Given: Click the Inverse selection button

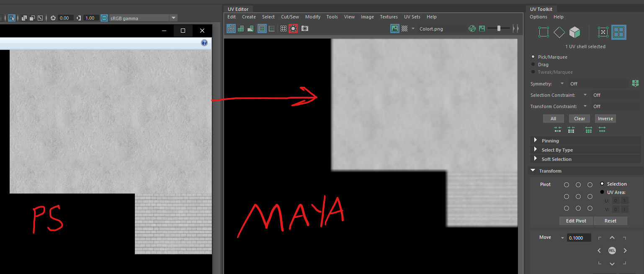Looking at the screenshot, I should 605,119.
